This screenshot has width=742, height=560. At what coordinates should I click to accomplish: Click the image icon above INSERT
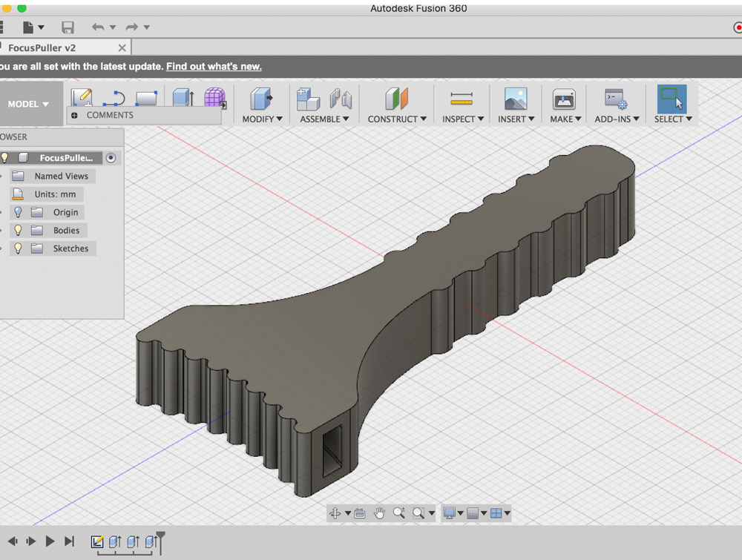tap(516, 99)
